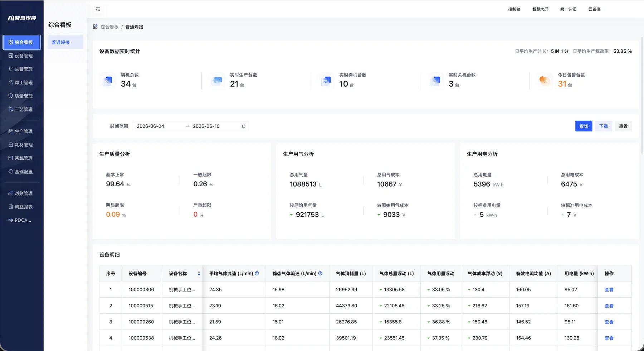Click the 装机总数 device icon
The width and height of the screenshot is (644, 351).
(107, 81)
